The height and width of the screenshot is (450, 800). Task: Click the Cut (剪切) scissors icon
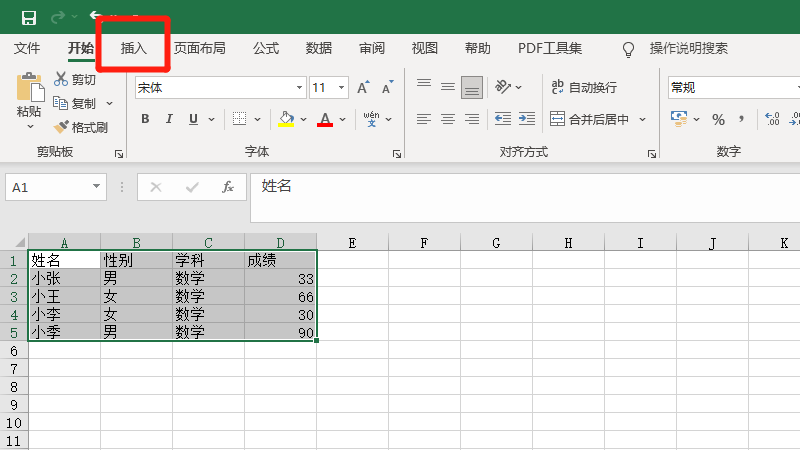tap(62, 79)
